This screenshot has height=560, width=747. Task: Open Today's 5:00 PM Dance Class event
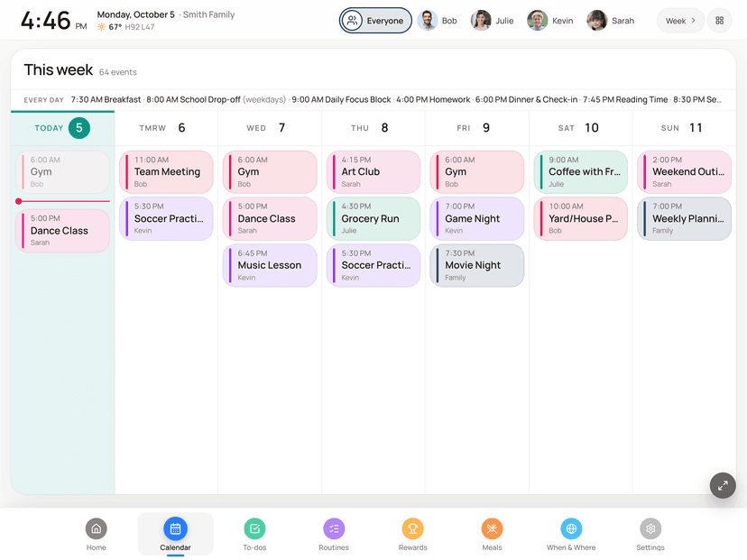pos(62,231)
